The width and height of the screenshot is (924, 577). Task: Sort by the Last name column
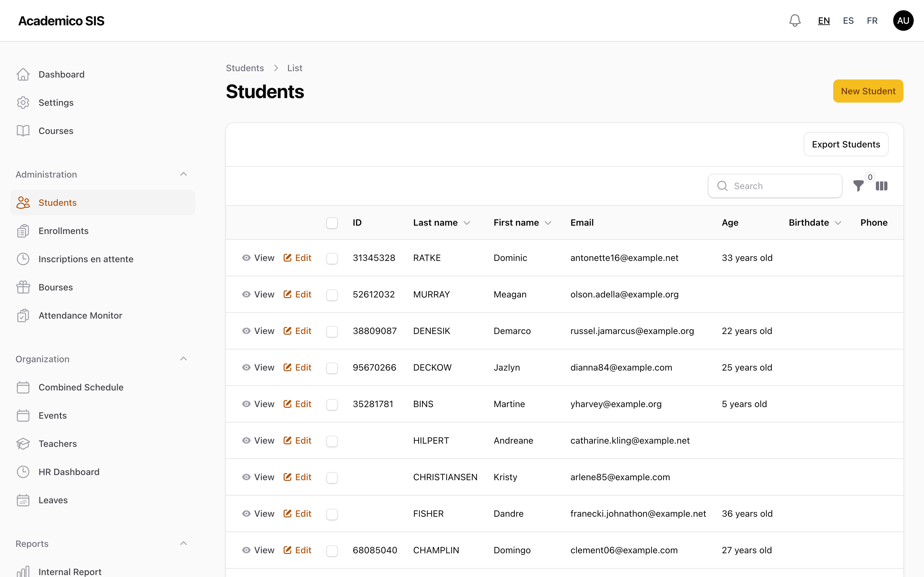click(x=441, y=222)
